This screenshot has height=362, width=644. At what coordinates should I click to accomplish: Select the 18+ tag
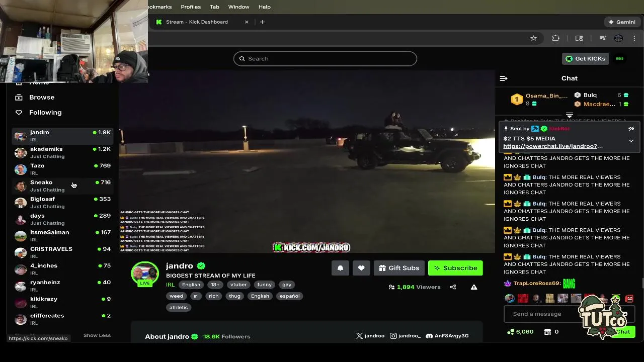pyautogui.click(x=215, y=285)
